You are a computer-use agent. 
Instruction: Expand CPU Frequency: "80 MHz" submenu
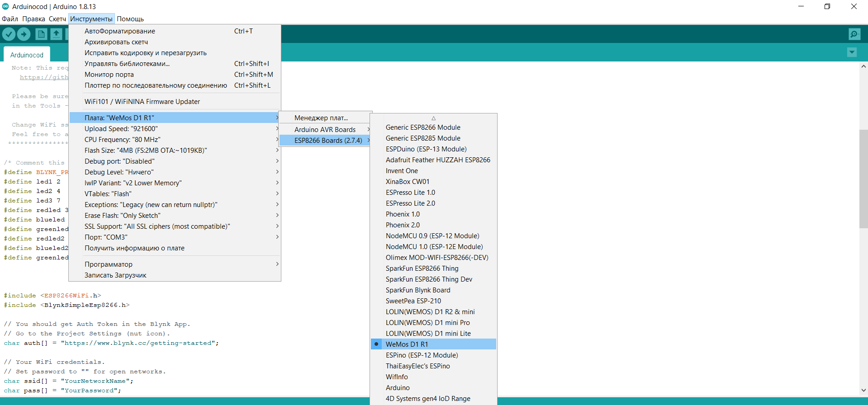pos(175,140)
